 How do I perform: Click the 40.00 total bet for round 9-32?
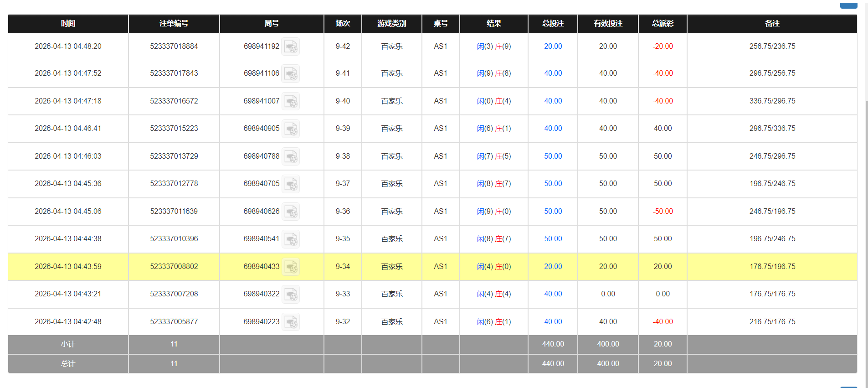click(553, 322)
